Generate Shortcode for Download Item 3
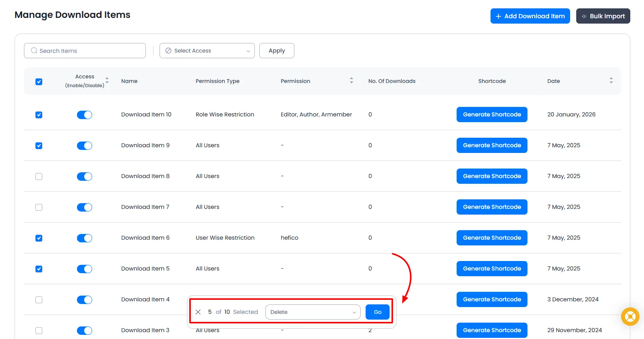This screenshot has height=339, width=644. point(492,330)
